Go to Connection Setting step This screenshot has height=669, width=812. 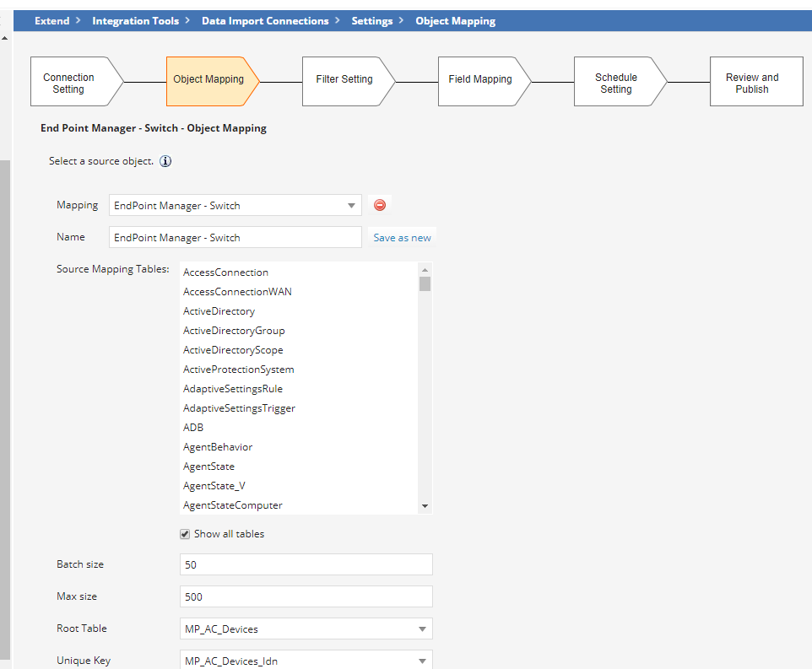coord(69,83)
